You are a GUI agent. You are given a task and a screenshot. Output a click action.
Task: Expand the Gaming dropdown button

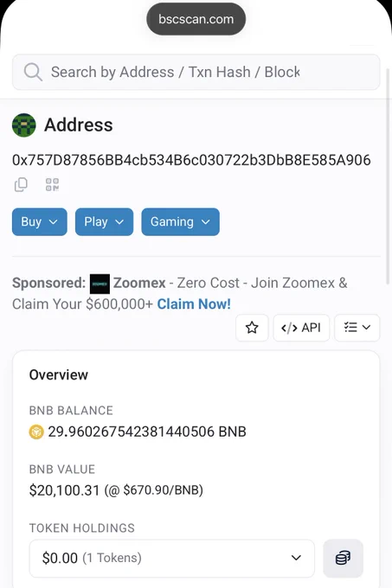pyautogui.click(x=181, y=222)
